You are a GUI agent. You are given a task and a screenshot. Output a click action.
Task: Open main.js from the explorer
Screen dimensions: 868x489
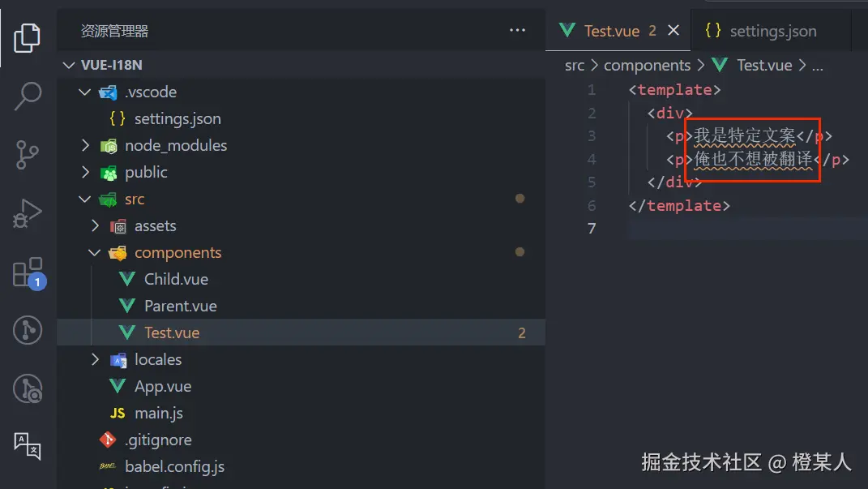[158, 413]
